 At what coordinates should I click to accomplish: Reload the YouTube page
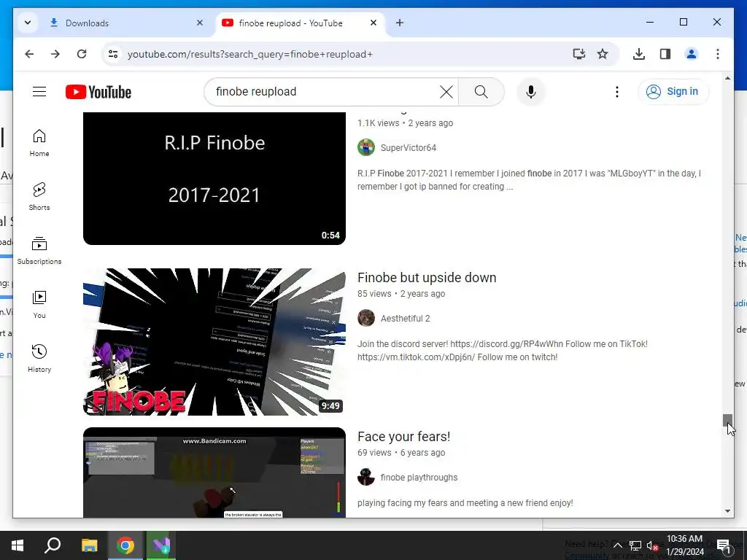(82, 54)
